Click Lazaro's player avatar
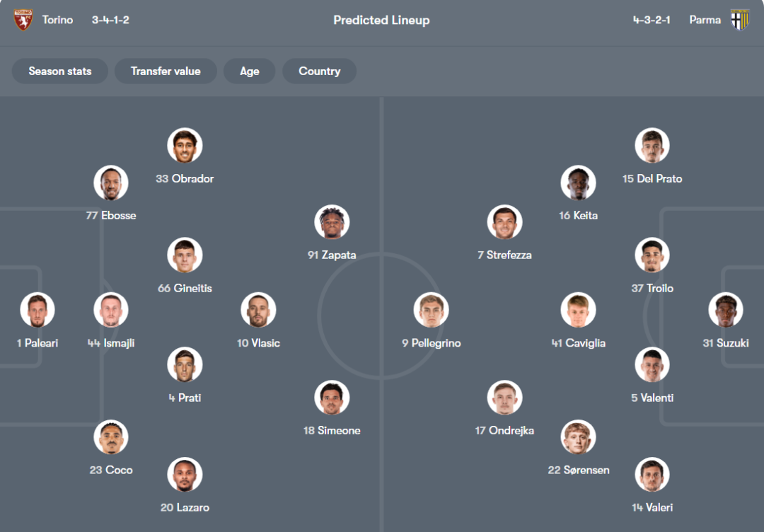The width and height of the screenshot is (764, 532). [185, 475]
